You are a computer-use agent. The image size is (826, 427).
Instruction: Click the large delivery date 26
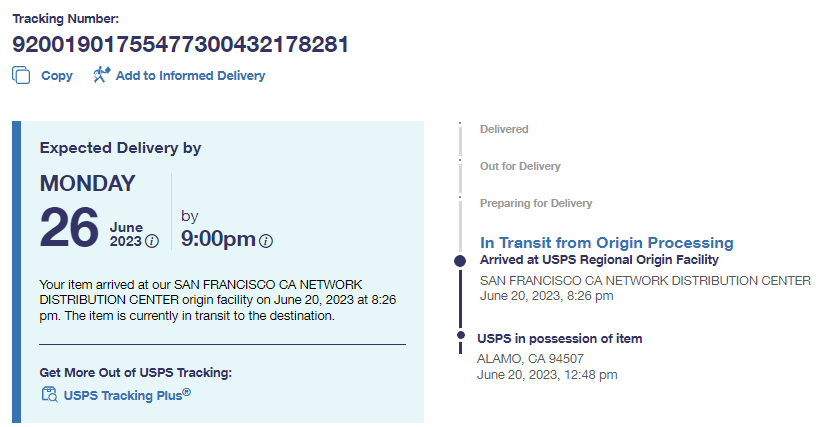pyautogui.click(x=69, y=228)
